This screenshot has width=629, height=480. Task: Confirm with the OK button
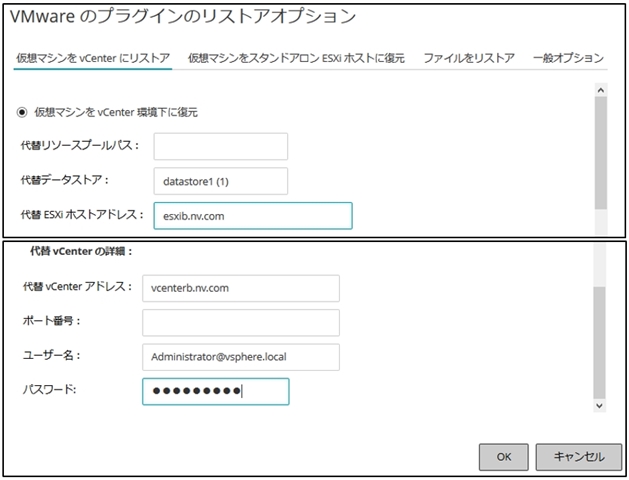[x=503, y=457]
